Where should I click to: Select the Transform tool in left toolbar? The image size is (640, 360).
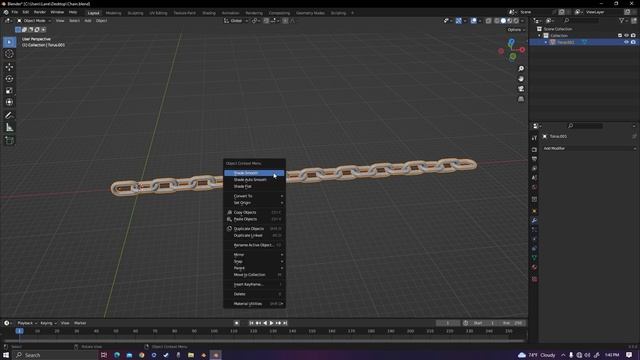pos(9,102)
